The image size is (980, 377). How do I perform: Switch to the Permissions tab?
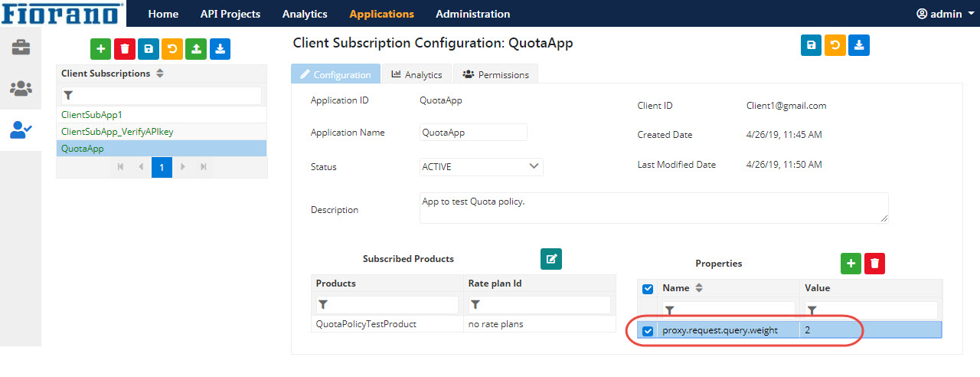click(496, 74)
